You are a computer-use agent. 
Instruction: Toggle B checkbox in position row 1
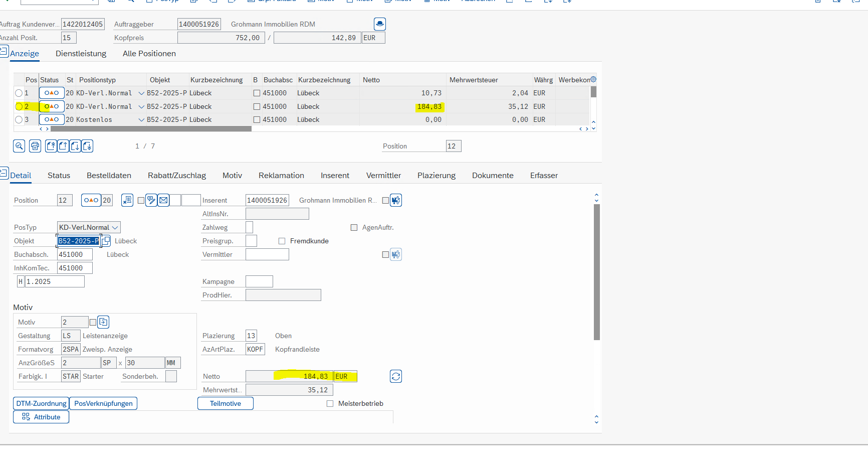[x=257, y=93]
